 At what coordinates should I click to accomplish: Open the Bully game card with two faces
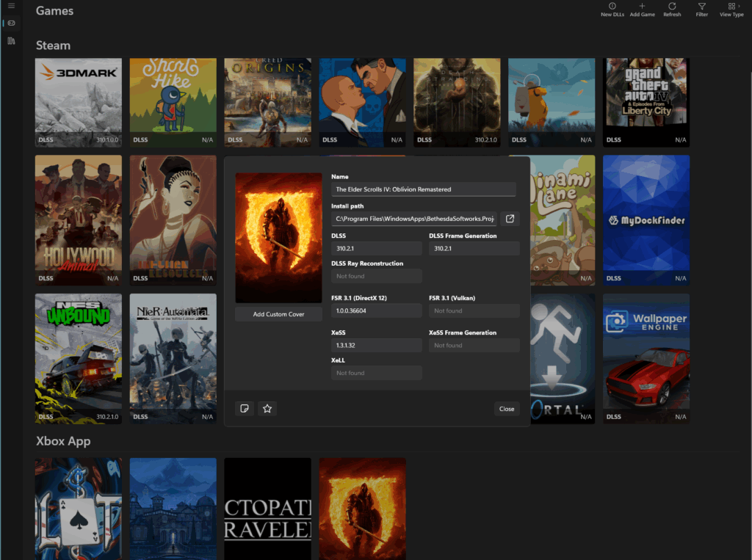coord(363,103)
